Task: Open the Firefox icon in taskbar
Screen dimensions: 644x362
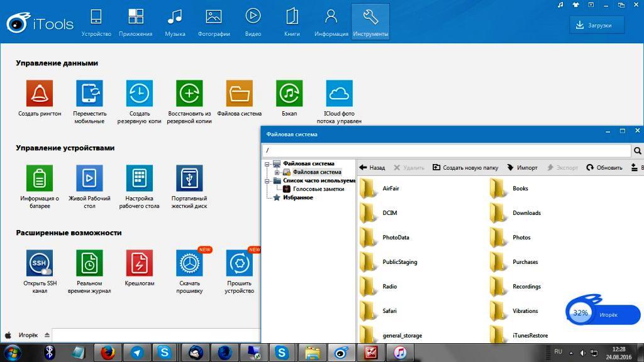Action: point(108,353)
